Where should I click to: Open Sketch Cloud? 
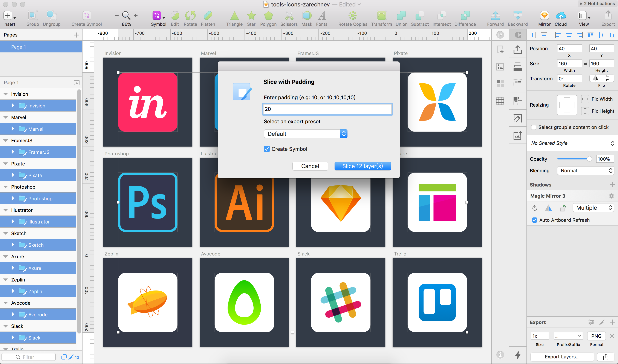561,16
